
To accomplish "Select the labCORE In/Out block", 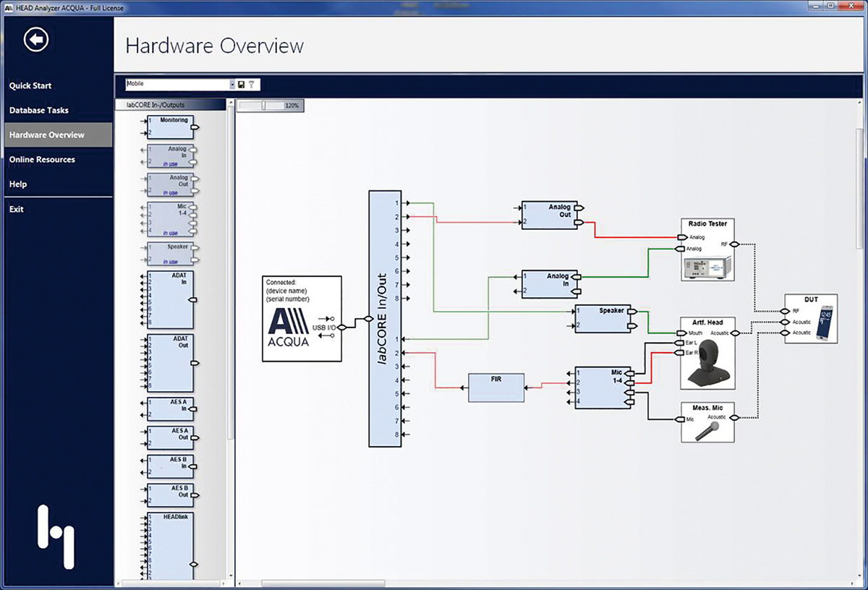I will (x=384, y=318).
